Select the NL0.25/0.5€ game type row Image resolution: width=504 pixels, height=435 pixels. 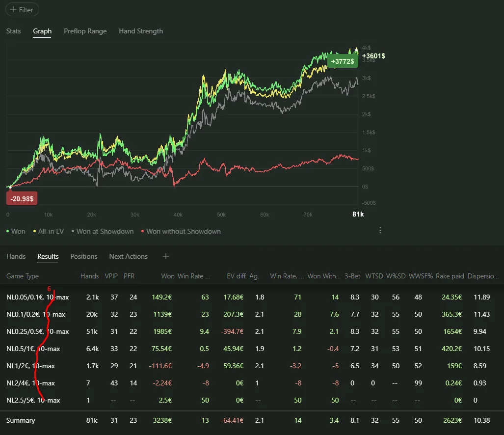point(37,331)
